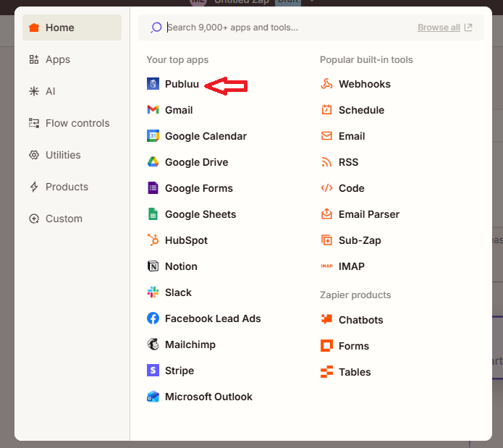Select Mailchimp label
Viewport: 503px width, 448px height.
click(190, 345)
